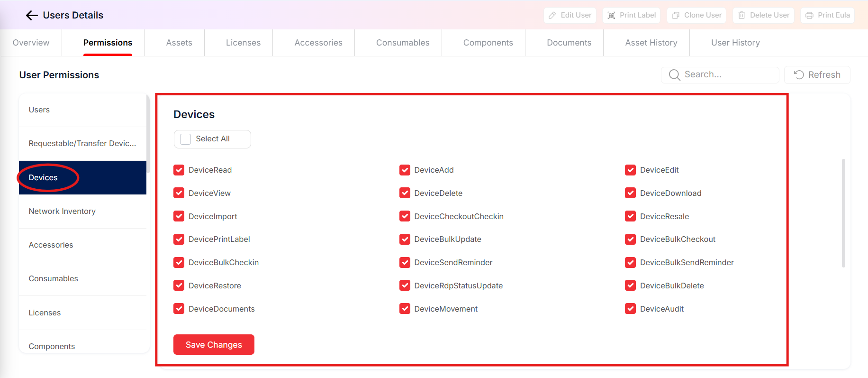Screen dimensions: 868x378
Task: Open the User History tab
Action: [735, 43]
